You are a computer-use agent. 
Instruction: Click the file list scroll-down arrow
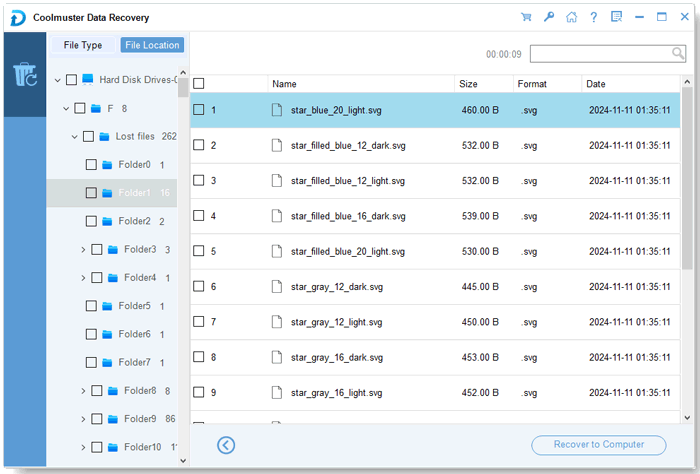pos(687,418)
